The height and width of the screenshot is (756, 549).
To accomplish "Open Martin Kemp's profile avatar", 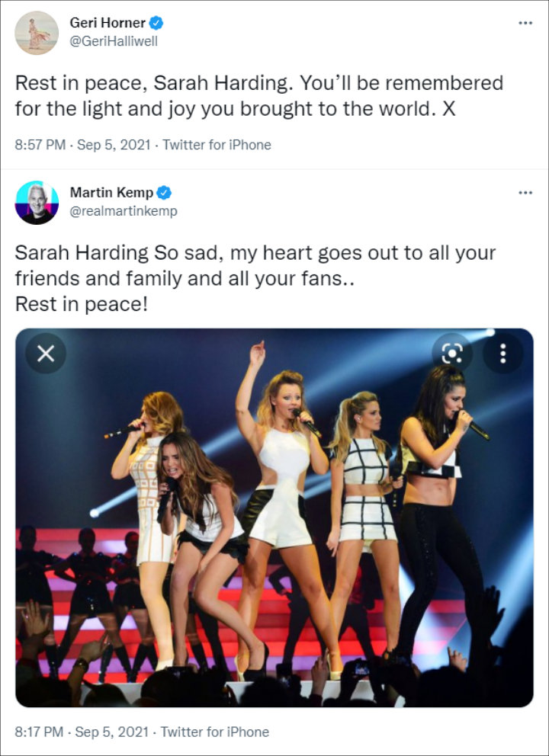I will pyautogui.click(x=37, y=202).
